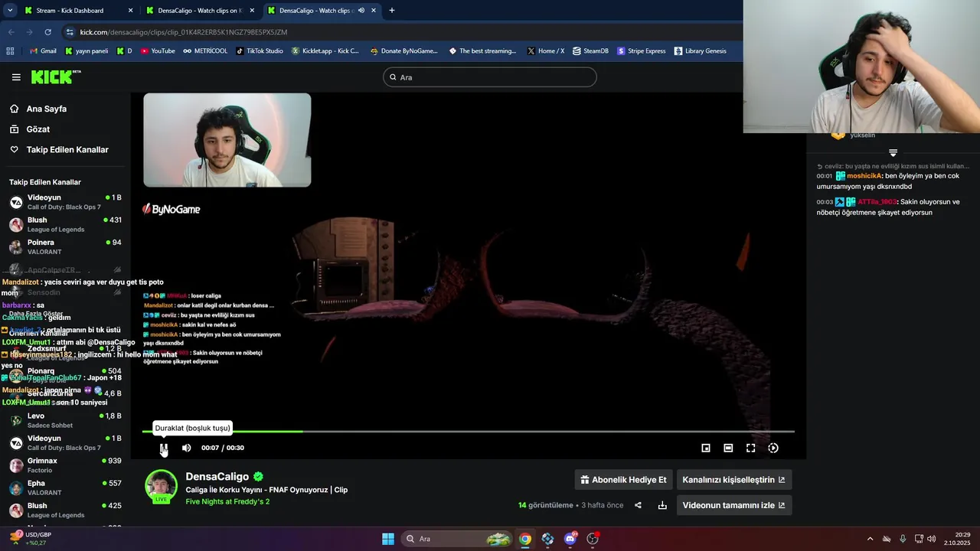The image size is (980, 551).
Task: Open the Home / X bookmark
Action: [x=546, y=51]
